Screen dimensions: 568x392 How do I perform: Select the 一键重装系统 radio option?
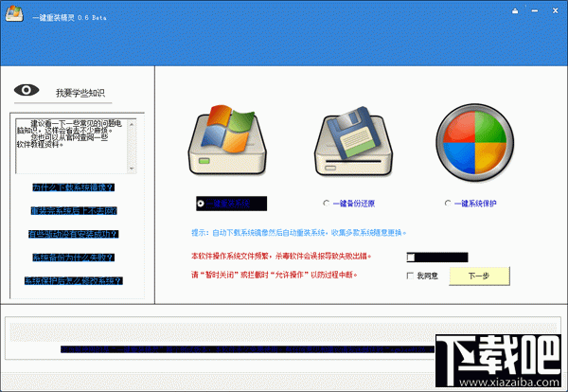tap(201, 204)
